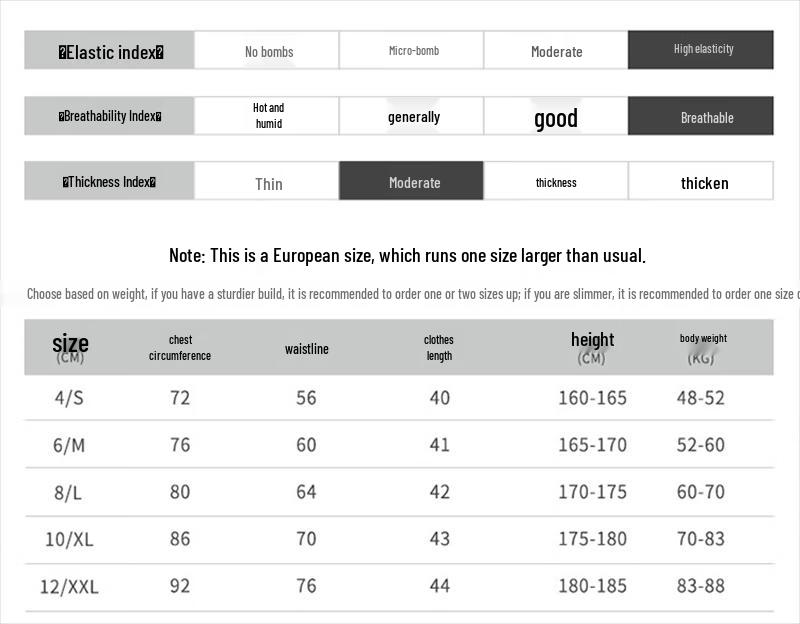
Task: Choose the 'thicken' option
Action: [x=704, y=183]
